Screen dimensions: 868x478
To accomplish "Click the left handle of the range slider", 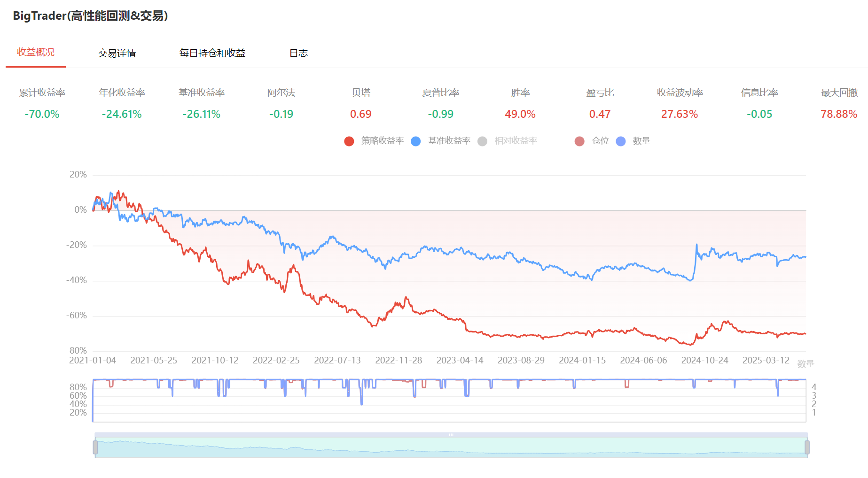I will pyautogui.click(x=95, y=447).
